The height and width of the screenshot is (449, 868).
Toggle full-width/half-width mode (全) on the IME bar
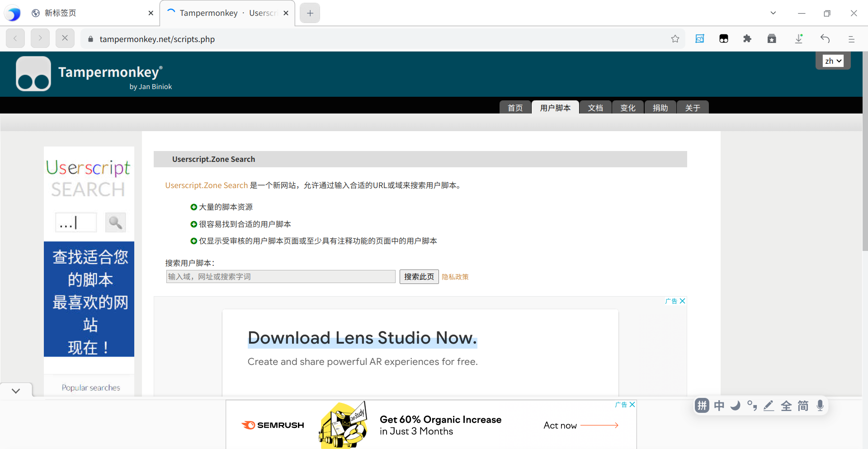(786, 406)
